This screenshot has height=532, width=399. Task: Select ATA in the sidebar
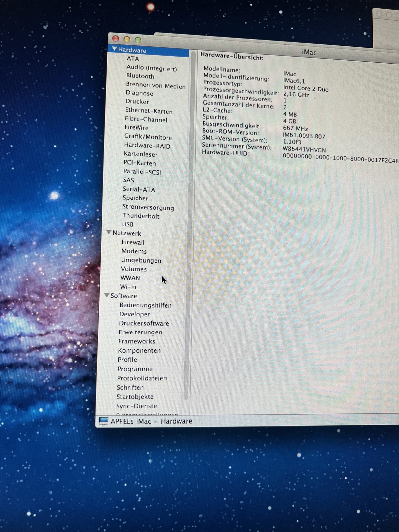[x=133, y=59]
